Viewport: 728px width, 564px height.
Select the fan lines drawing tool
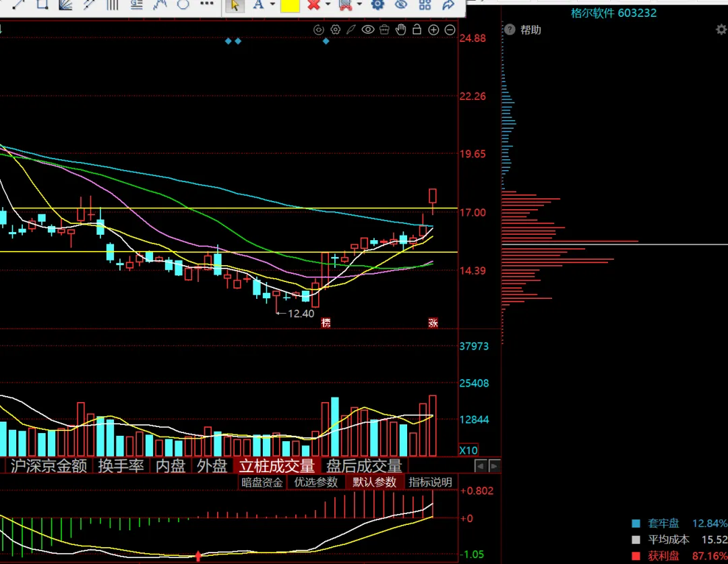tap(65, 5)
